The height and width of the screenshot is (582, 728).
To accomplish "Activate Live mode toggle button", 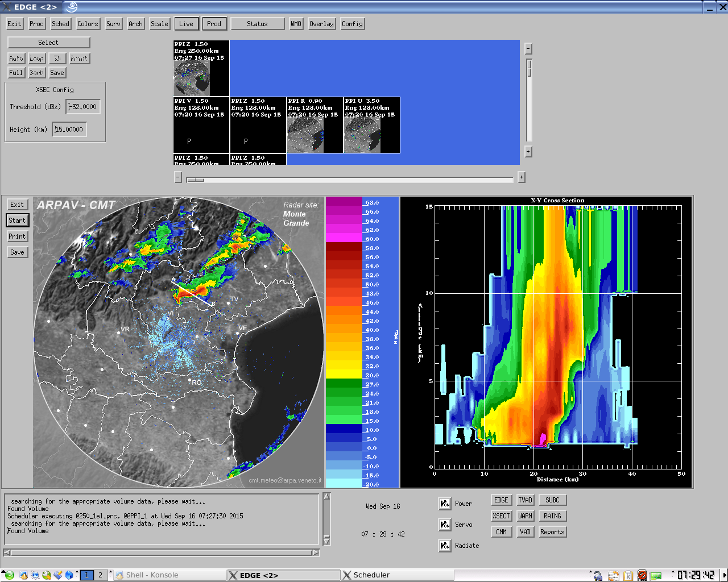I will [x=186, y=24].
